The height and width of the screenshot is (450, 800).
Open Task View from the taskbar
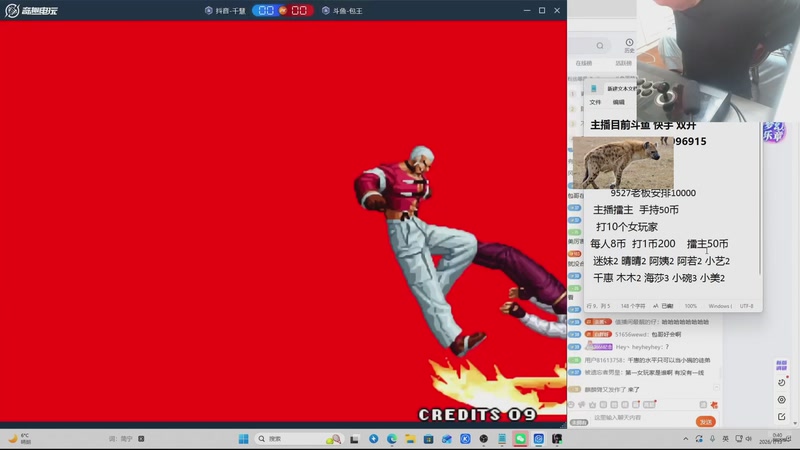354,439
